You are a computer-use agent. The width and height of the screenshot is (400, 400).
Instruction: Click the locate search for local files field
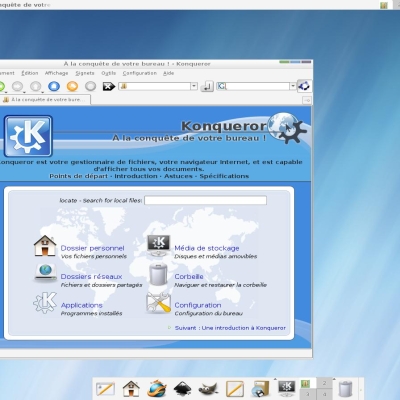pyautogui.click(x=205, y=200)
